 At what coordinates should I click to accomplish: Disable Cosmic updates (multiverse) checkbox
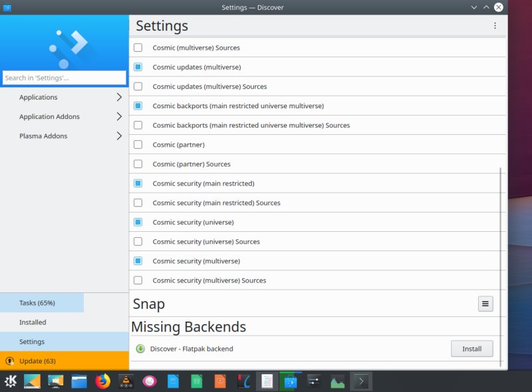click(x=138, y=67)
